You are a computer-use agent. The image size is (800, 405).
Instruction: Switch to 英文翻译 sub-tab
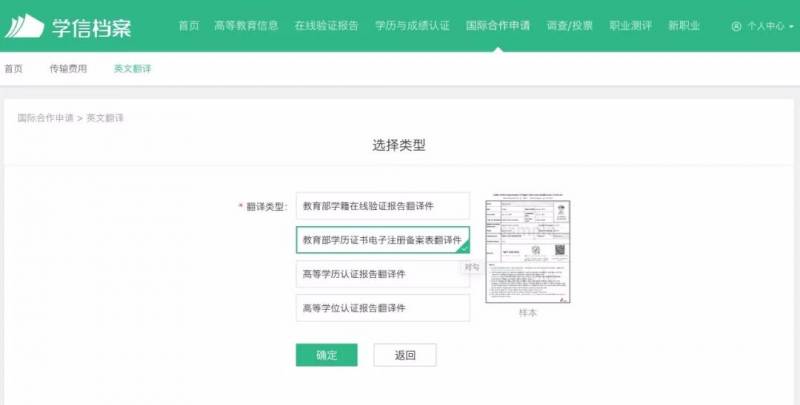(x=132, y=69)
